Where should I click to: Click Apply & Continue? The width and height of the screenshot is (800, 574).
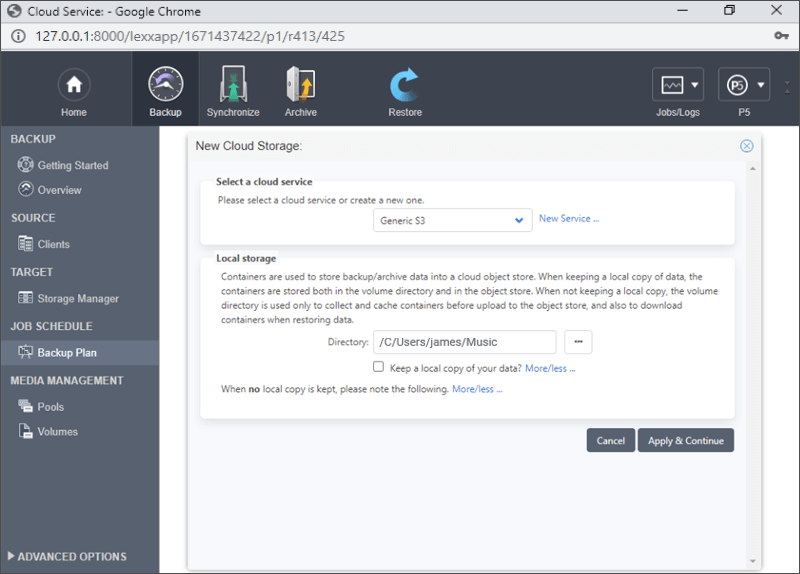pyautogui.click(x=686, y=440)
